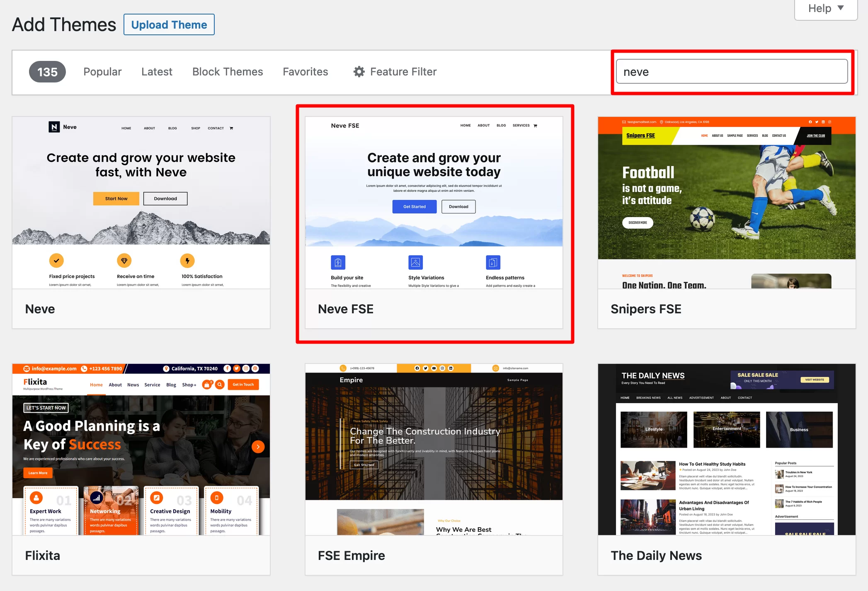Select the Block Themes filter tab
Screen dimensions: 868x591
(x=228, y=72)
